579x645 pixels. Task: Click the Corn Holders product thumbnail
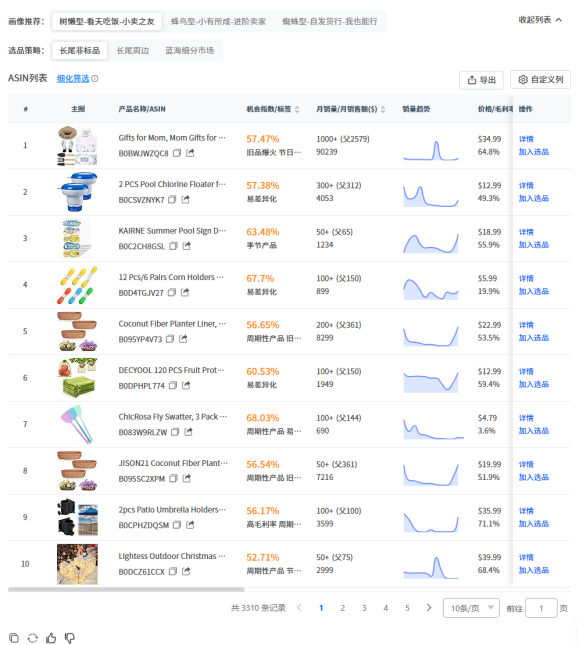[77, 285]
